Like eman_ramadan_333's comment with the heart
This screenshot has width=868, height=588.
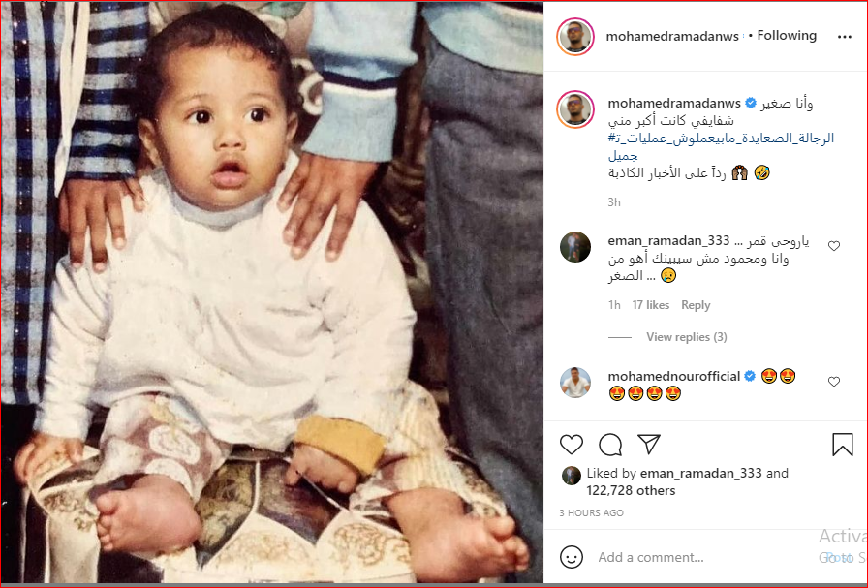(834, 246)
